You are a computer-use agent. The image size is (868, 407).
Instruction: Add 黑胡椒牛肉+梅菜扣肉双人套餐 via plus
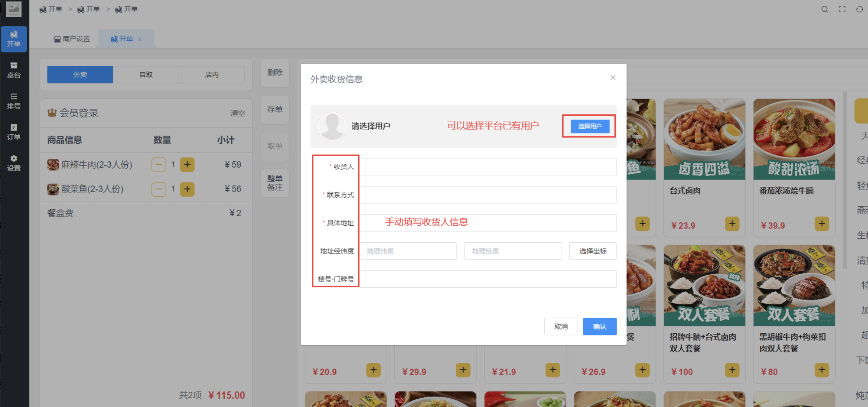(822, 370)
